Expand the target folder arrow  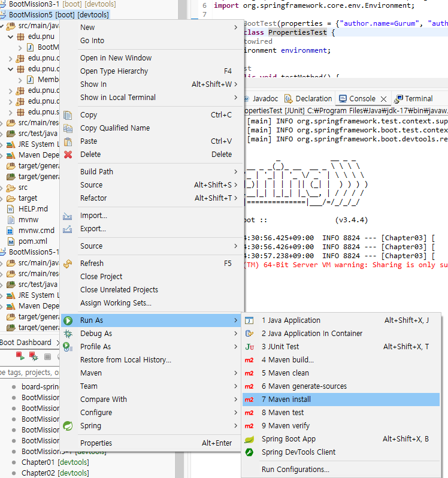pyautogui.click(x=2, y=199)
